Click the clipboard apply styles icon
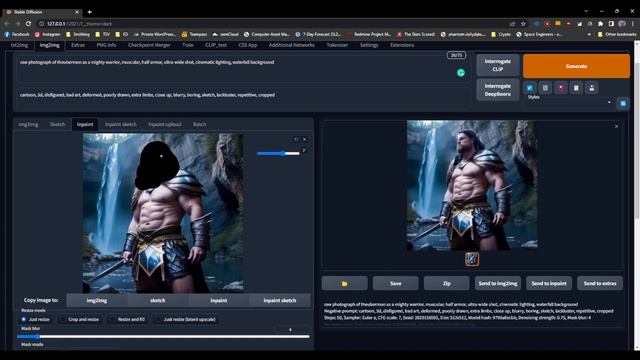 coord(576,88)
